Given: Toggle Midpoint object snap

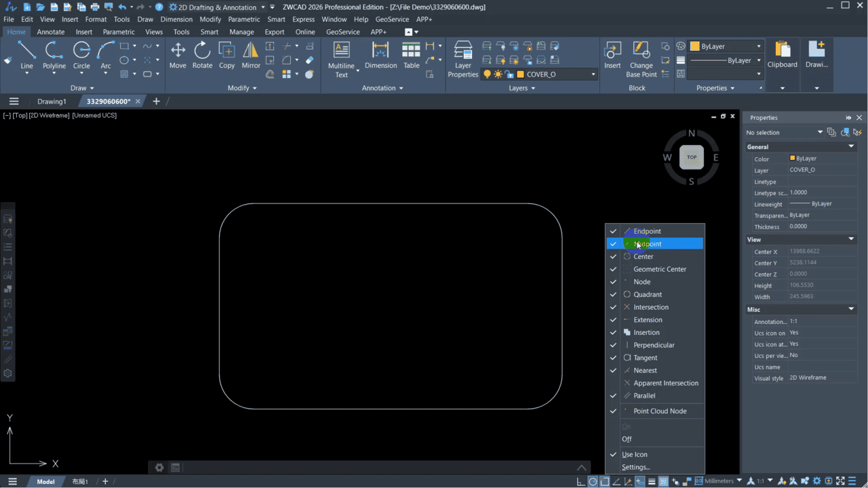Looking at the screenshot, I should click(655, 244).
